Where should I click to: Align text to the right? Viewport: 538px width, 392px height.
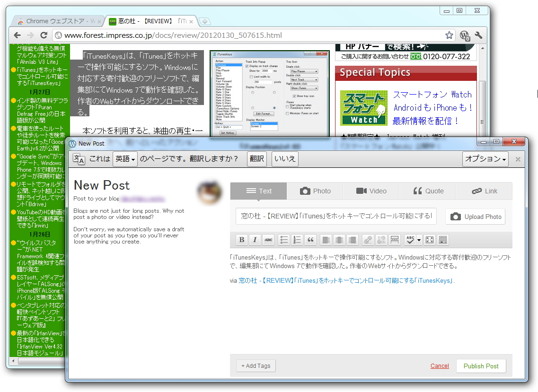[352, 240]
